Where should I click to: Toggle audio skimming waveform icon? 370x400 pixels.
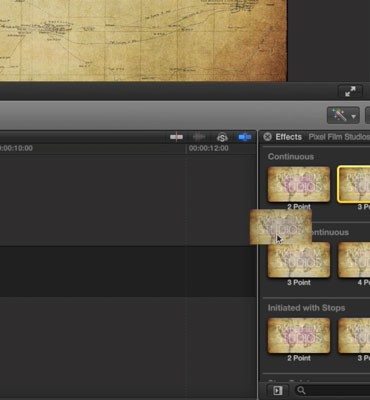(199, 137)
